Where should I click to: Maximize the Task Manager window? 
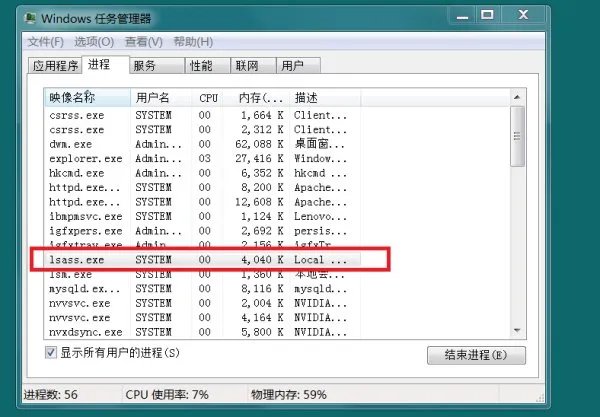(487, 15)
